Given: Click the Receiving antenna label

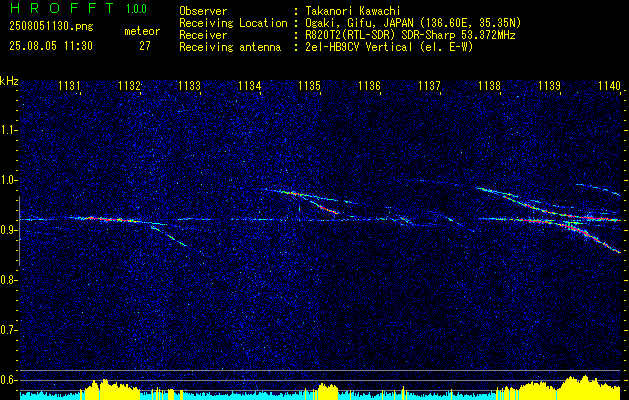Looking at the screenshot, I should pos(230,47).
